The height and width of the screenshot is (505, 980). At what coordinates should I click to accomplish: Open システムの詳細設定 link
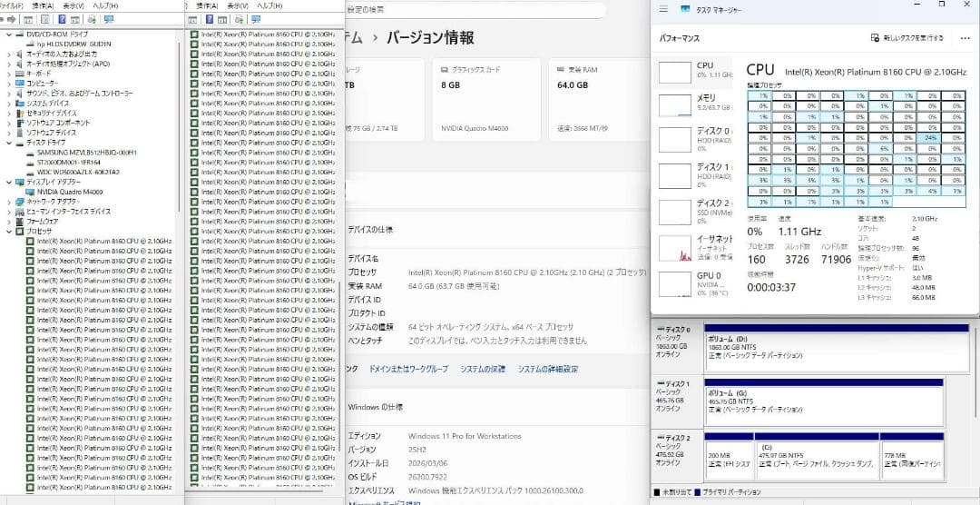pos(547,369)
